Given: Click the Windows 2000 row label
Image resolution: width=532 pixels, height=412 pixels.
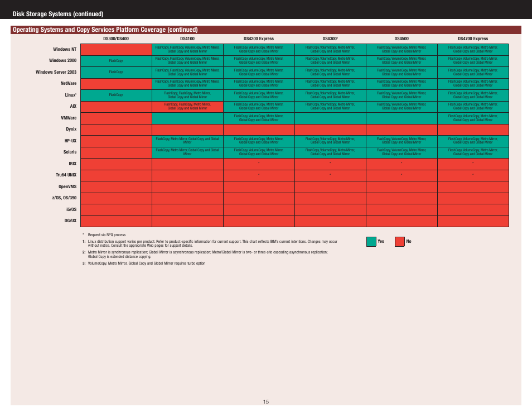Looking at the screenshot, I should point(63,60).
